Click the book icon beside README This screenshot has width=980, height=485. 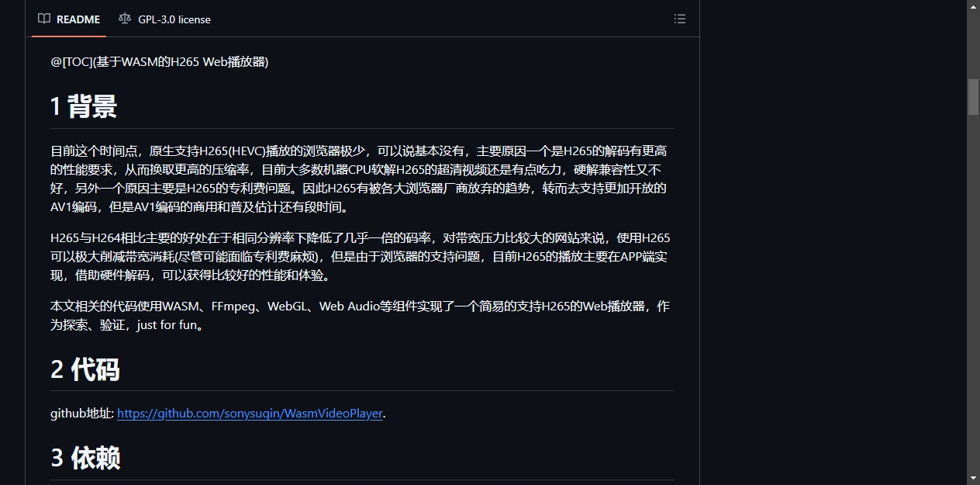tap(44, 19)
